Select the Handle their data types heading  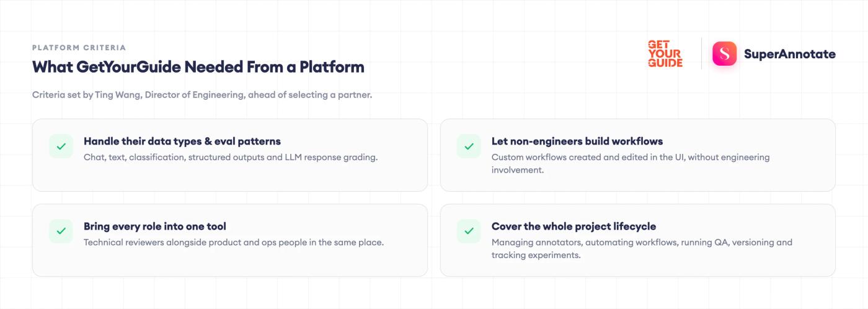click(182, 141)
